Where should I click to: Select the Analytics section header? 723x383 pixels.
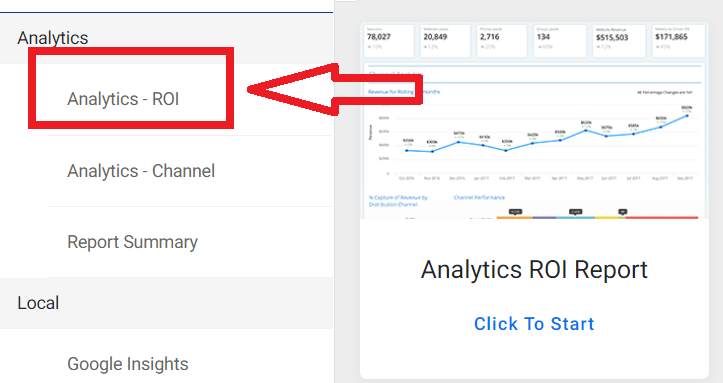pos(53,38)
